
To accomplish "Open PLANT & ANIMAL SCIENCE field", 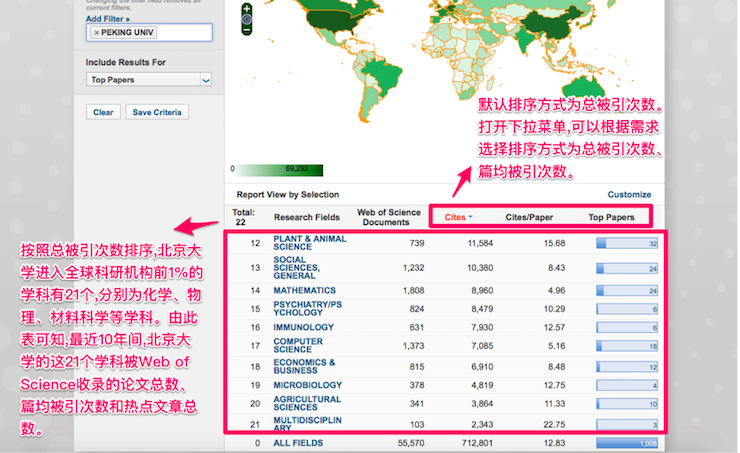I will coord(310,243).
